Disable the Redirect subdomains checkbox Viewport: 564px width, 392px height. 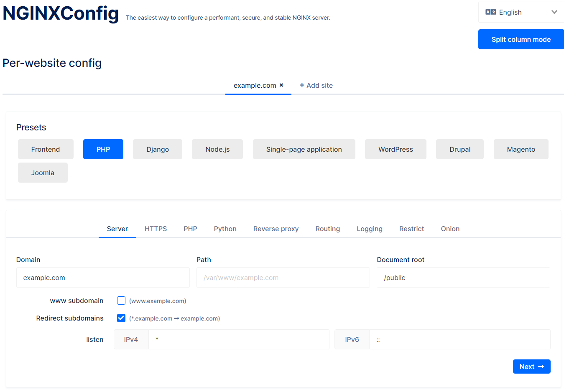121,318
